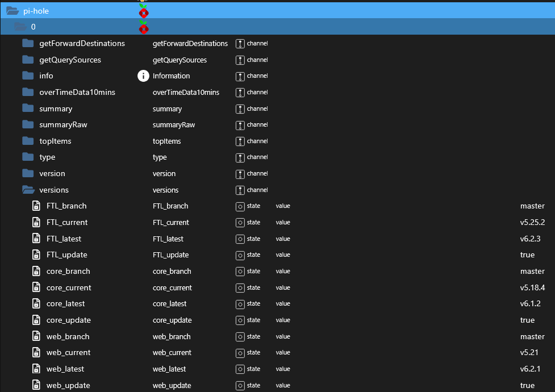555x392 pixels.
Task: Expand the getQuerySources folder
Action: point(28,60)
